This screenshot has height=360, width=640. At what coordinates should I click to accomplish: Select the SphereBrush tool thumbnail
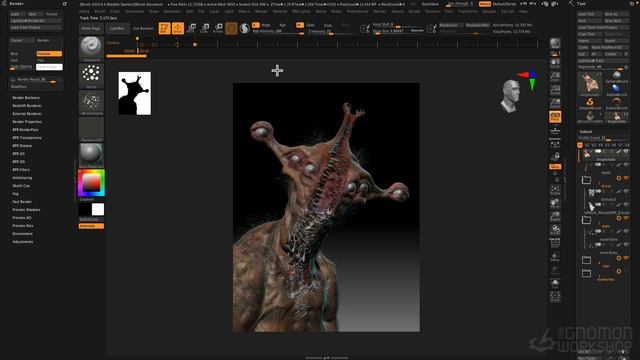616,77
